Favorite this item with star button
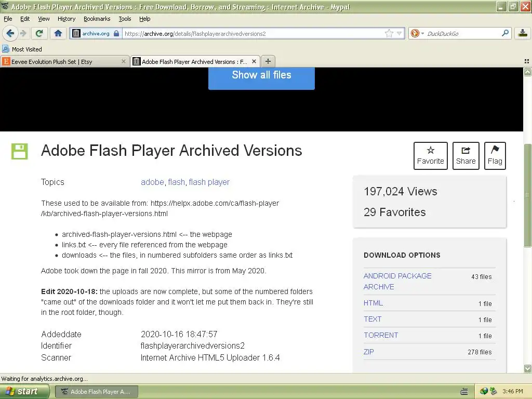Image resolution: width=532 pixels, height=399 pixels. tap(431, 156)
